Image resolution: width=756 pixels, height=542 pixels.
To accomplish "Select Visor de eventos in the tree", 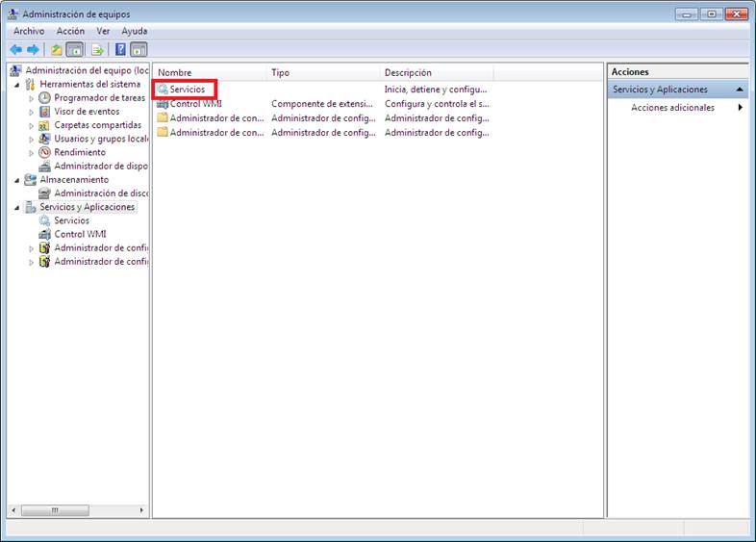I will (x=87, y=112).
